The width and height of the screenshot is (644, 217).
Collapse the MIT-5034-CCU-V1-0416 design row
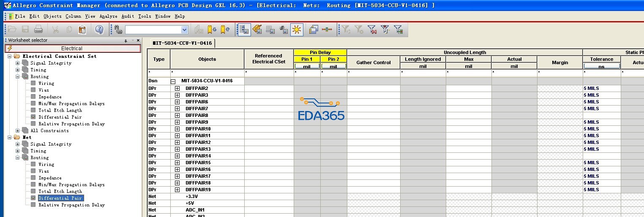click(173, 81)
